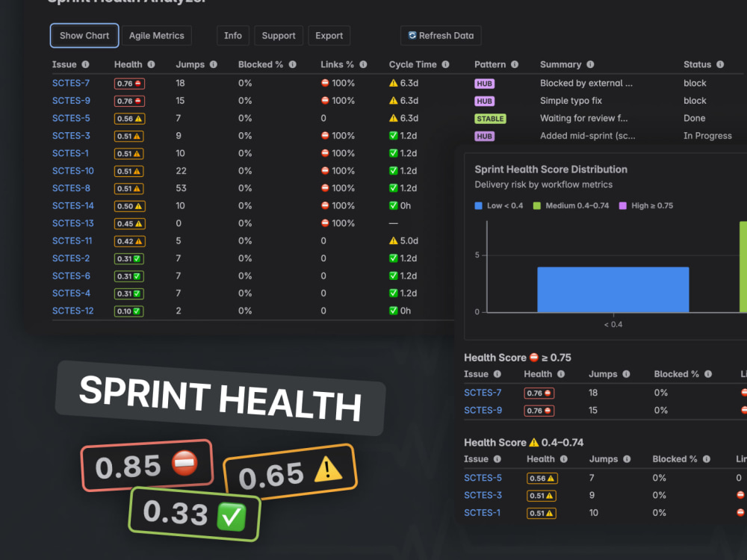Click info icon beside Blocked % header

293,64
